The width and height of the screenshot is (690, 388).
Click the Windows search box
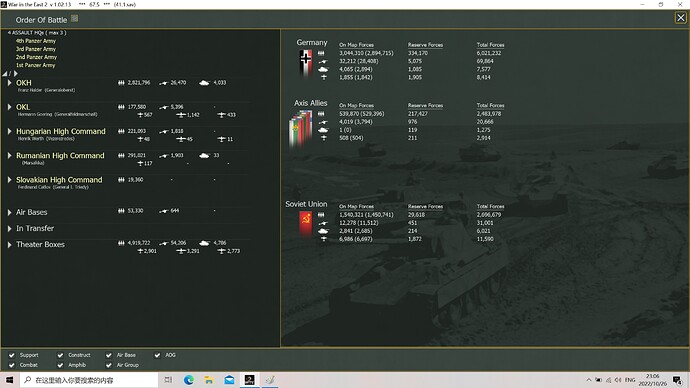[89, 380]
